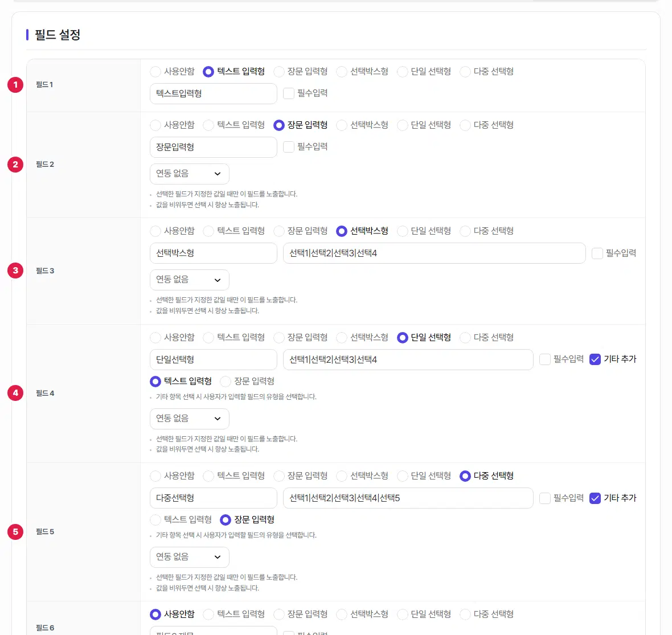Screen dimensions: 672x635
Task: Set 필드6 to 장문 입력형
Action: (279, 614)
